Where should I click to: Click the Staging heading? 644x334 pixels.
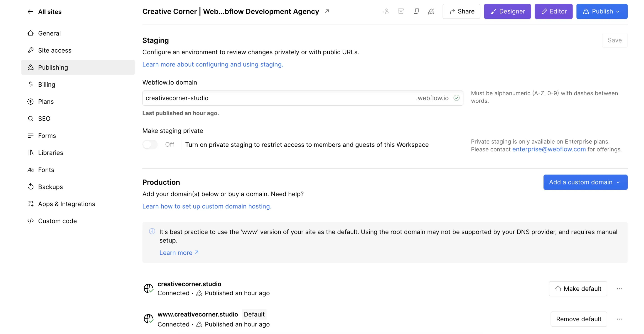tap(155, 40)
